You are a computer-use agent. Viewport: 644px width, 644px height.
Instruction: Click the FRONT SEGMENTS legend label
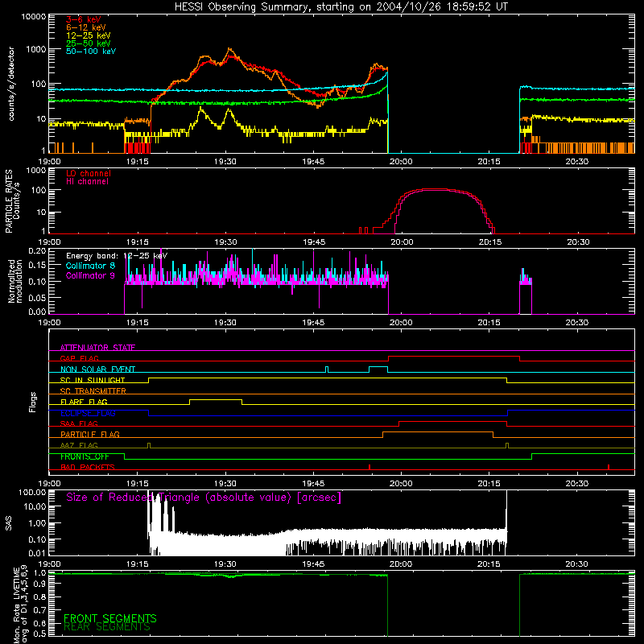coord(110,618)
